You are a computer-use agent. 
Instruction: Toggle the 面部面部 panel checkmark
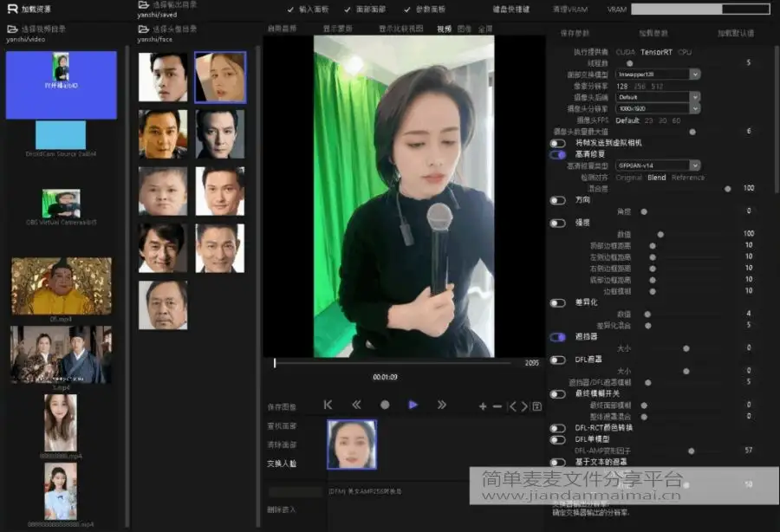348,10
